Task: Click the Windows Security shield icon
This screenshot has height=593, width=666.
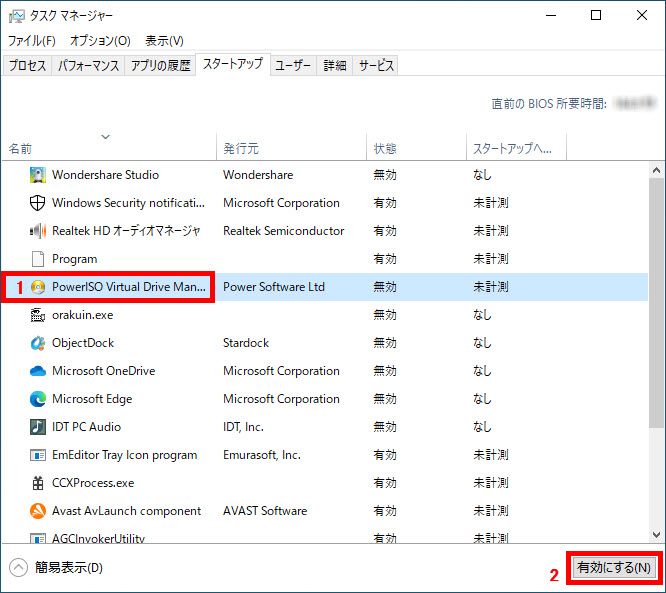Action: coord(38,203)
